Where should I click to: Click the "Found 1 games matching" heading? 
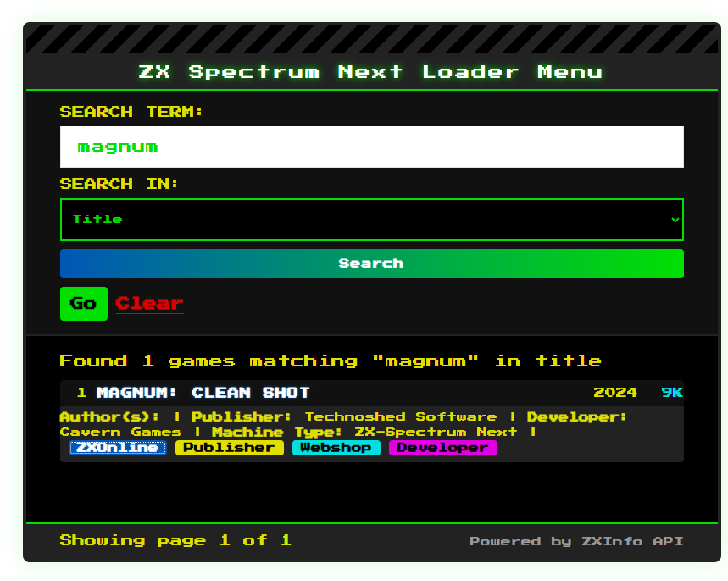coord(330,361)
